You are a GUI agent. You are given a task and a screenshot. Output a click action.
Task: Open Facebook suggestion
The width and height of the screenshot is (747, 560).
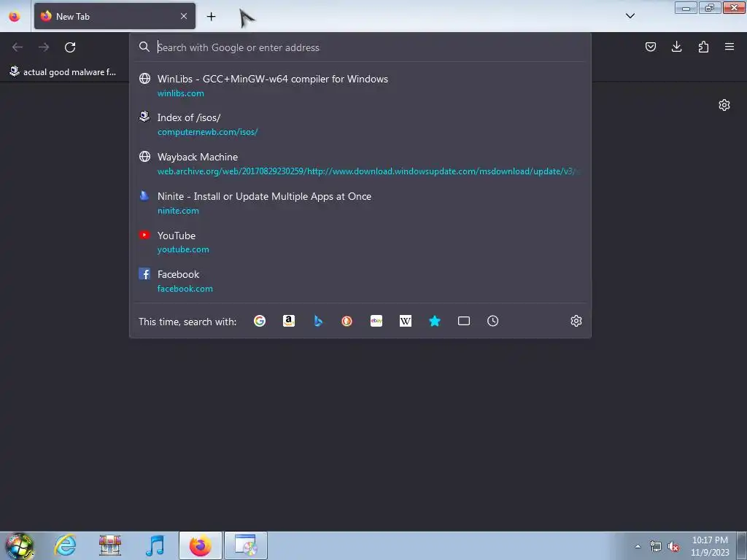(360, 281)
